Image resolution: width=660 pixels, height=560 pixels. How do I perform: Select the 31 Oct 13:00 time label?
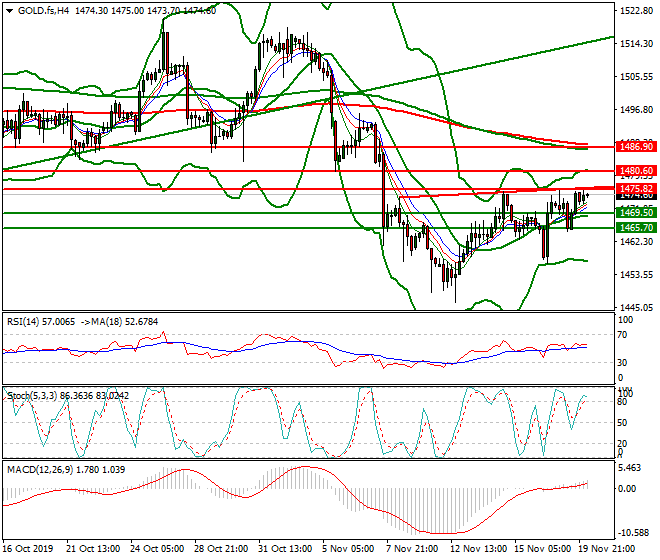click(x=285, y=549)
